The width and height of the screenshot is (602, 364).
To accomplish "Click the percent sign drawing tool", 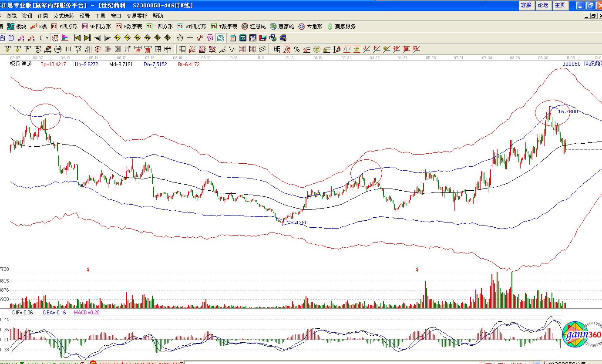I will tap(296, 49).
